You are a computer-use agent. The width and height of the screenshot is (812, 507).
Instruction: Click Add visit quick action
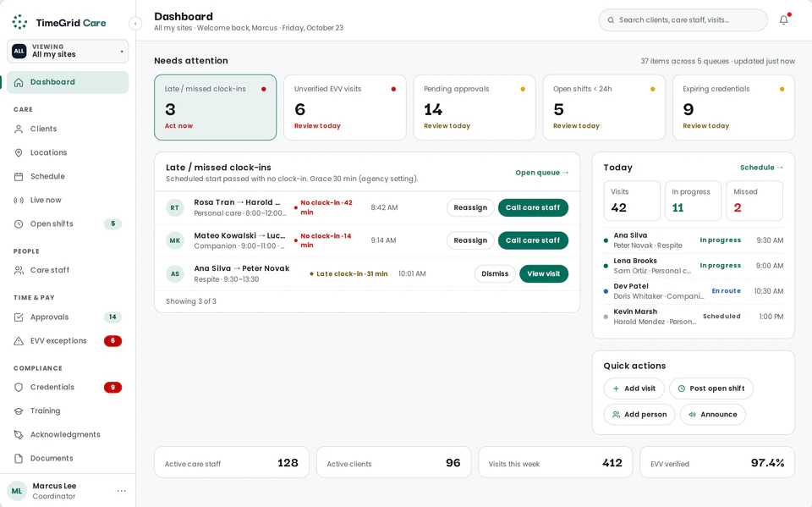coord(634,389)
